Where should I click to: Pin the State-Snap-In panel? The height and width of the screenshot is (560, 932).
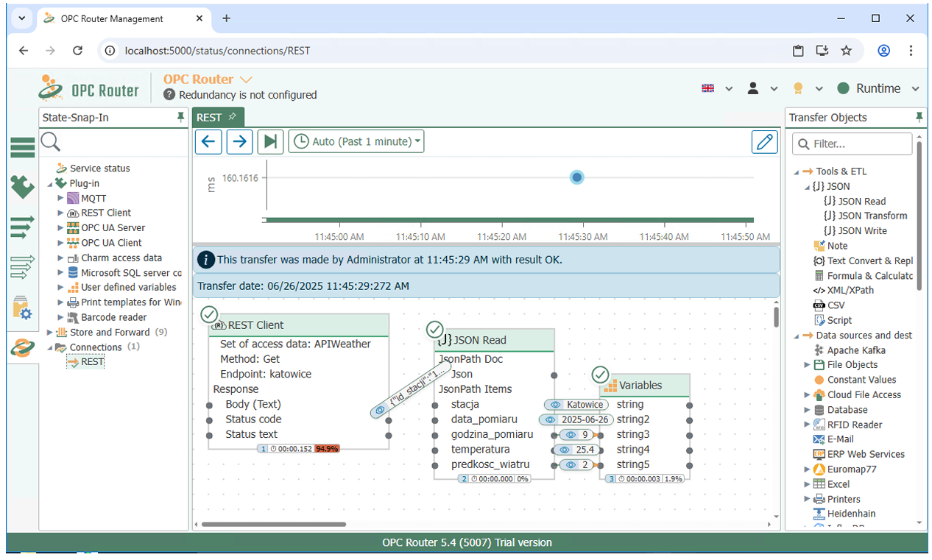click(x=180, y=117)
